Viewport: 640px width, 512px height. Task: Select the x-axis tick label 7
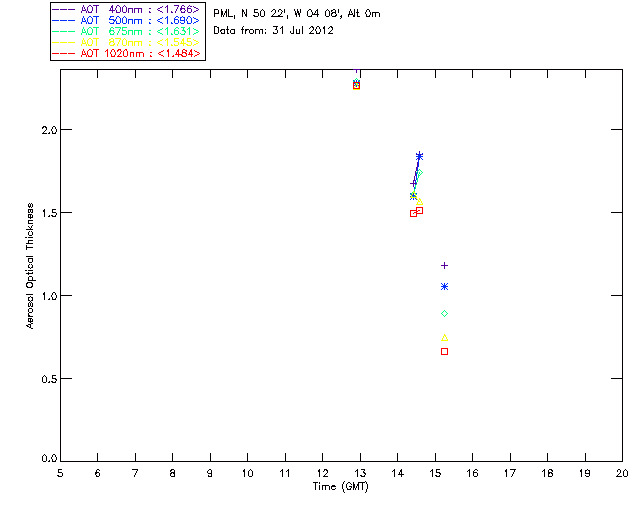pos(135,473)
